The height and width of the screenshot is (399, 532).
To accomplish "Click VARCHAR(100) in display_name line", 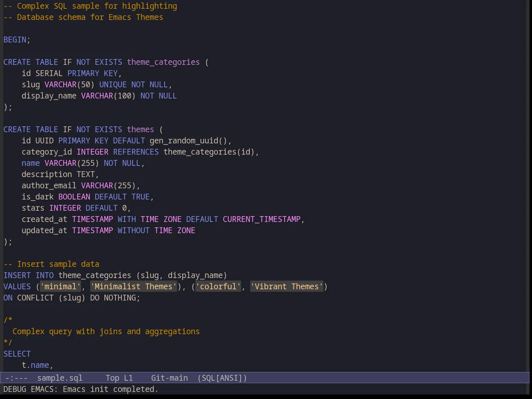I will (x=108, y=96).
